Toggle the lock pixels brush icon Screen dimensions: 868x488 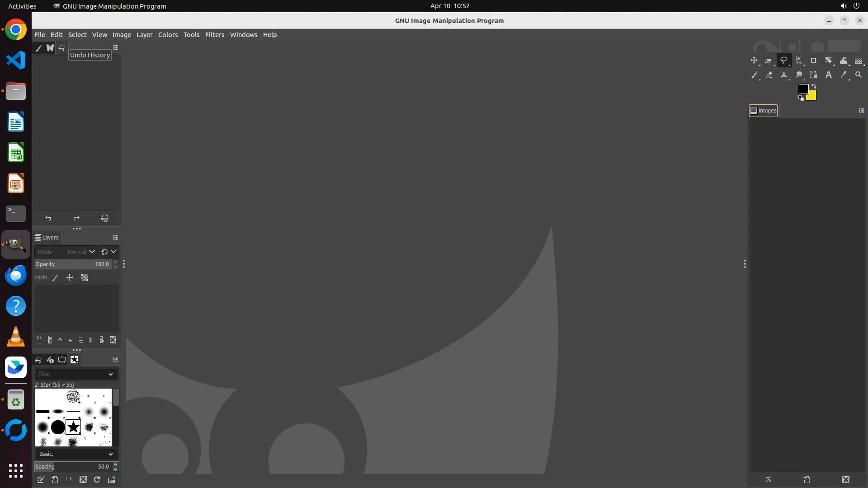coord(55,278)
